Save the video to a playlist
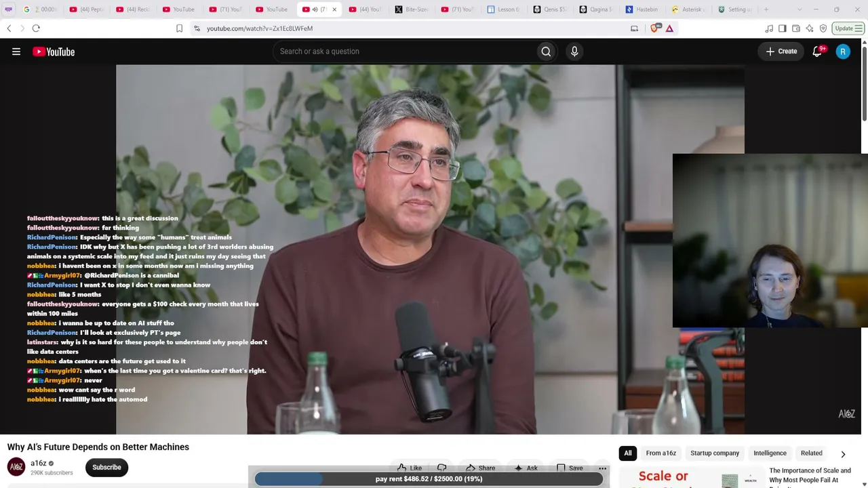 tap(570, 468)
